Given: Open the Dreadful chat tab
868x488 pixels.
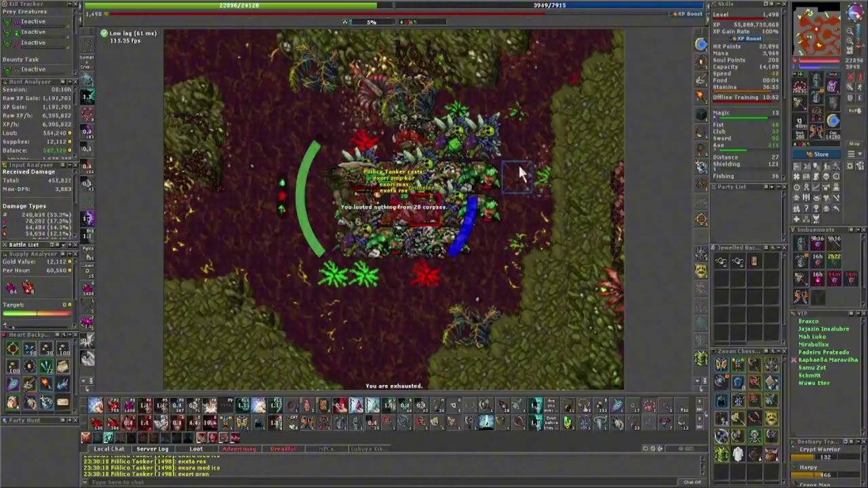Looking at the screenshot, I should tap(283, 449).
